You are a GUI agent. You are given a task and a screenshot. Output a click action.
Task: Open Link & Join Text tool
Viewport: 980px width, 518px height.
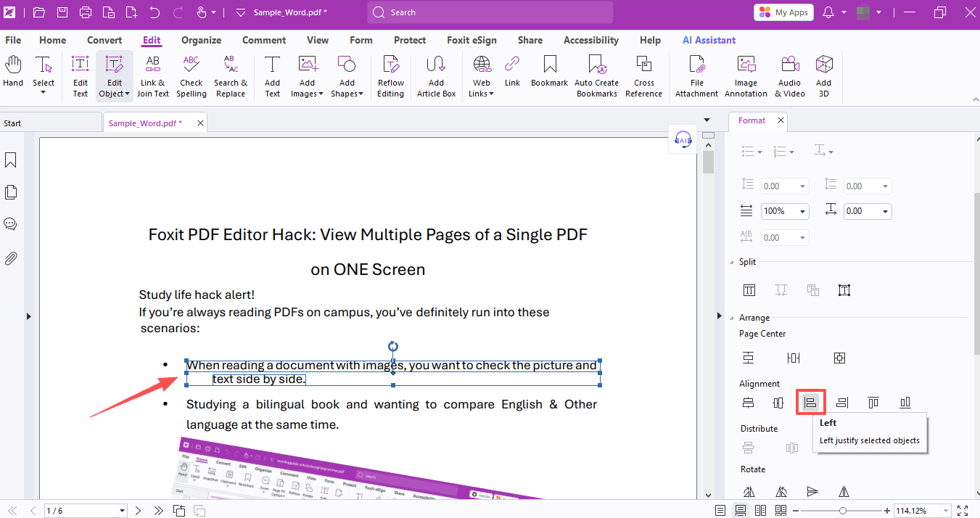[153, 75]
